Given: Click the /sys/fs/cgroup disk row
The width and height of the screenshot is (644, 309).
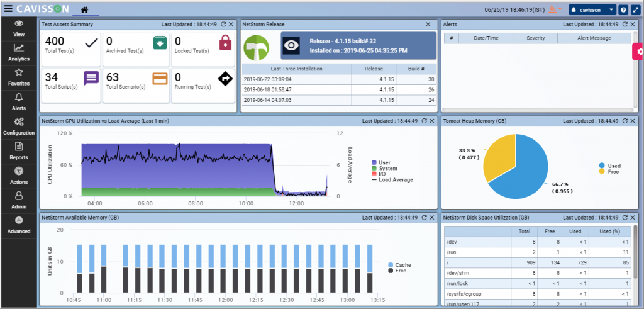Looking at the screenshot, I should click(537, 293).
